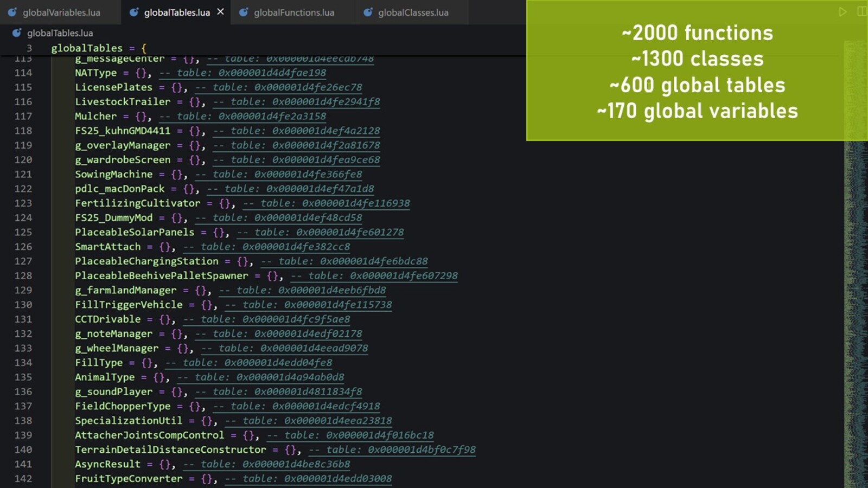Viewport: 868px width, 488px height.
Task: Click Lua file icon in breadcrumb bar
Action: point(17,33)
